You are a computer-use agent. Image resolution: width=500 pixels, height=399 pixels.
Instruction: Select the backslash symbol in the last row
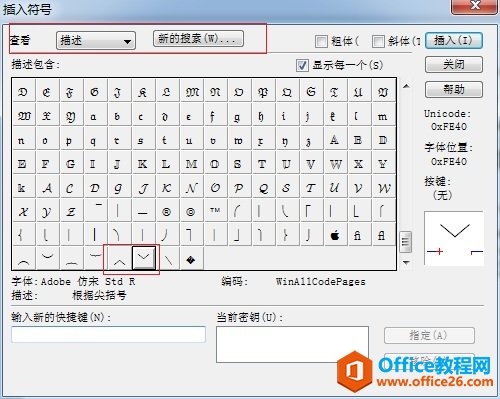pos(168,259)
